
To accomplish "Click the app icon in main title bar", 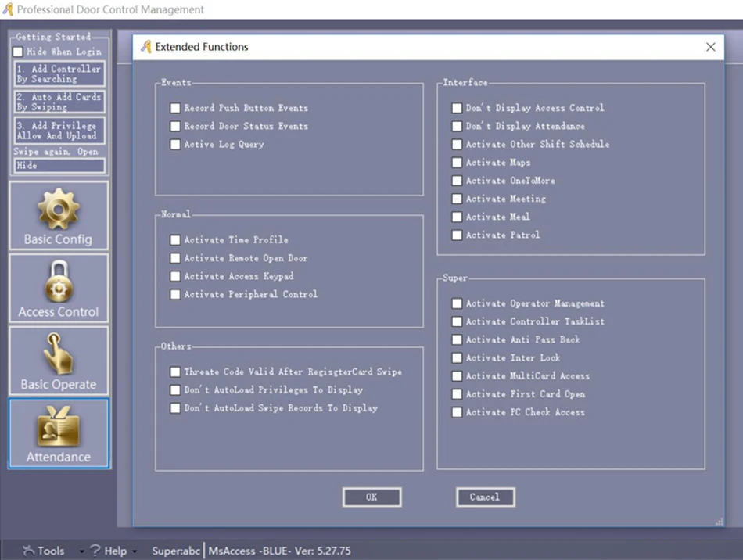I will point(8,9).
